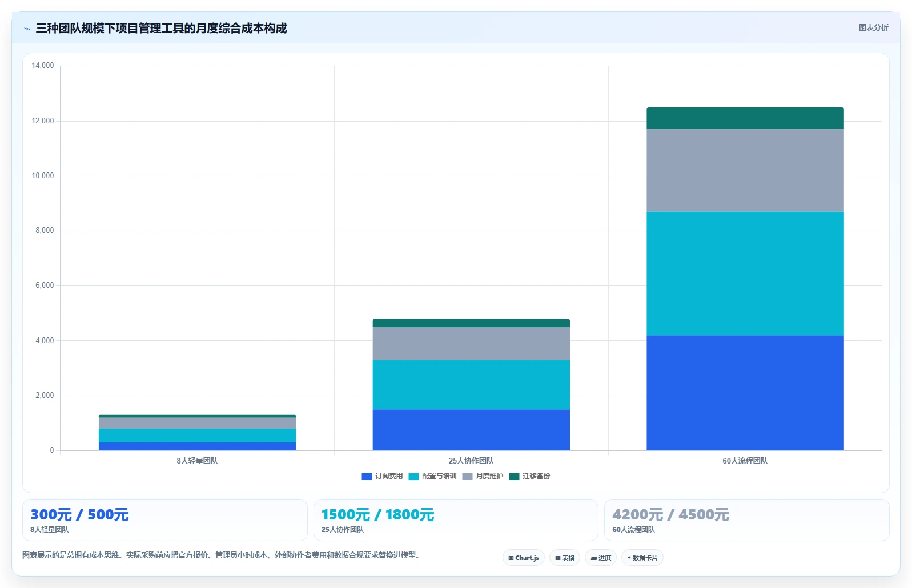Toggle the 配置与培训 legend item
The height and width of the screenshot is (588, 912).
coord(432,476)
